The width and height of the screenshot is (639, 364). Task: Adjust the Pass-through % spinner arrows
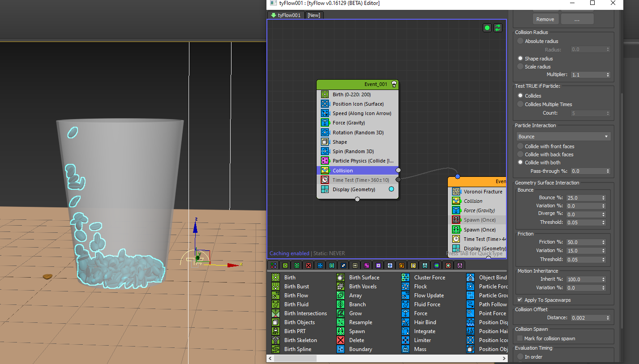point(608,171)
